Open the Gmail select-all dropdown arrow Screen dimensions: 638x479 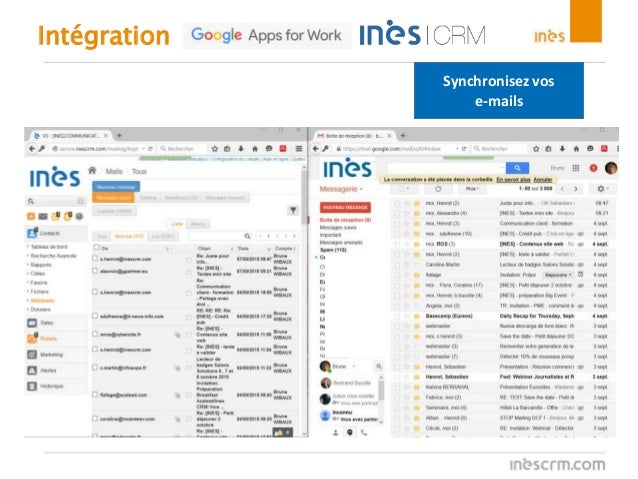point(408,189)
